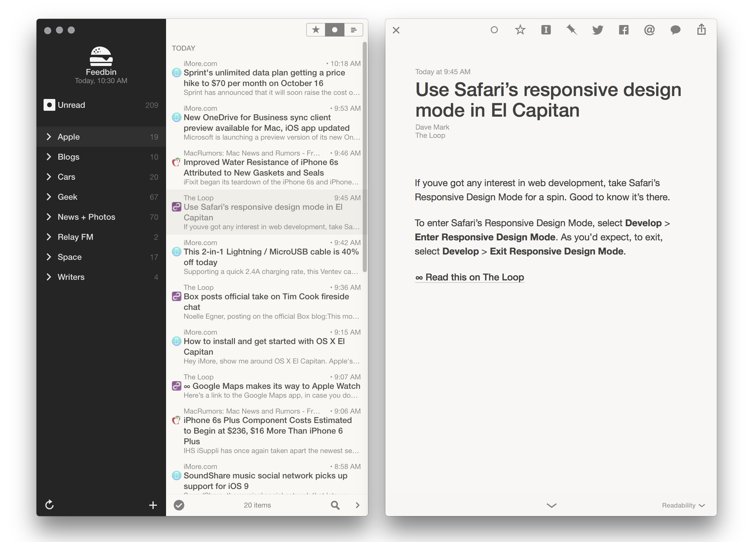Share article on Twitter
Viewport: 756px width, 542px height.
(598, 30)
